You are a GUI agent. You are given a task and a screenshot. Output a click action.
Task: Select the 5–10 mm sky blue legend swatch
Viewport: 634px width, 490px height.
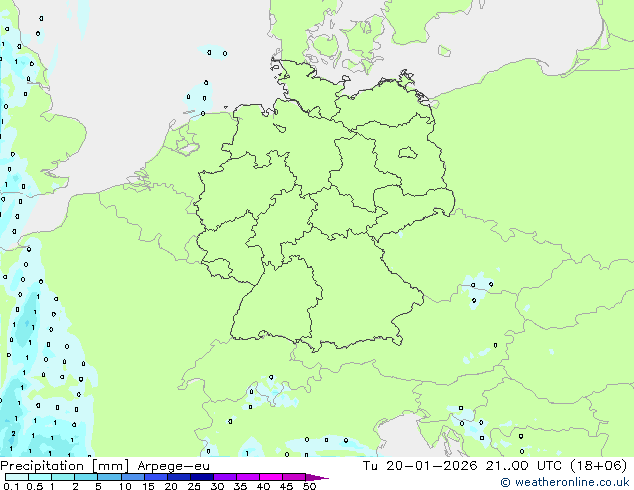[109, 477]
